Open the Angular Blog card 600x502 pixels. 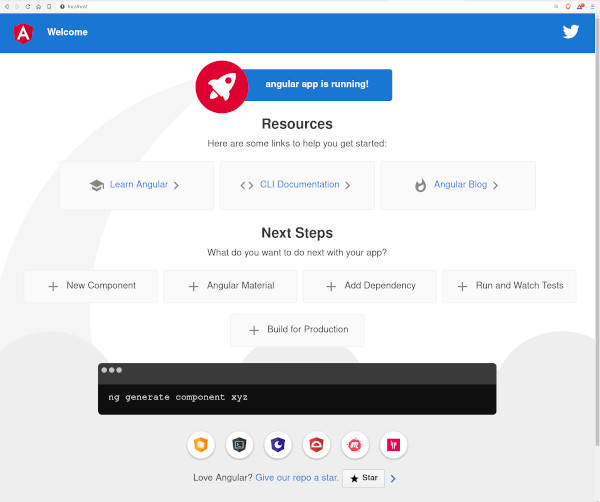[x=457, y=185]
